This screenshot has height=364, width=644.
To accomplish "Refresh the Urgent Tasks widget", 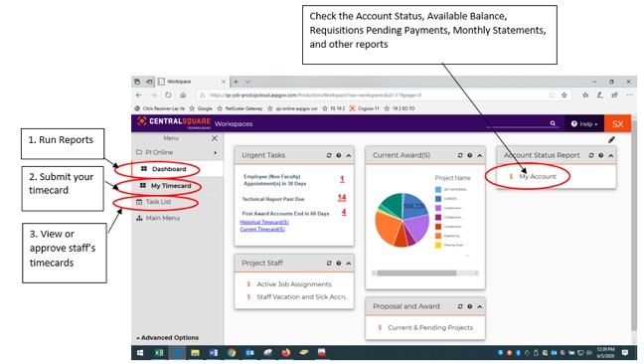I will coord(329,155).
